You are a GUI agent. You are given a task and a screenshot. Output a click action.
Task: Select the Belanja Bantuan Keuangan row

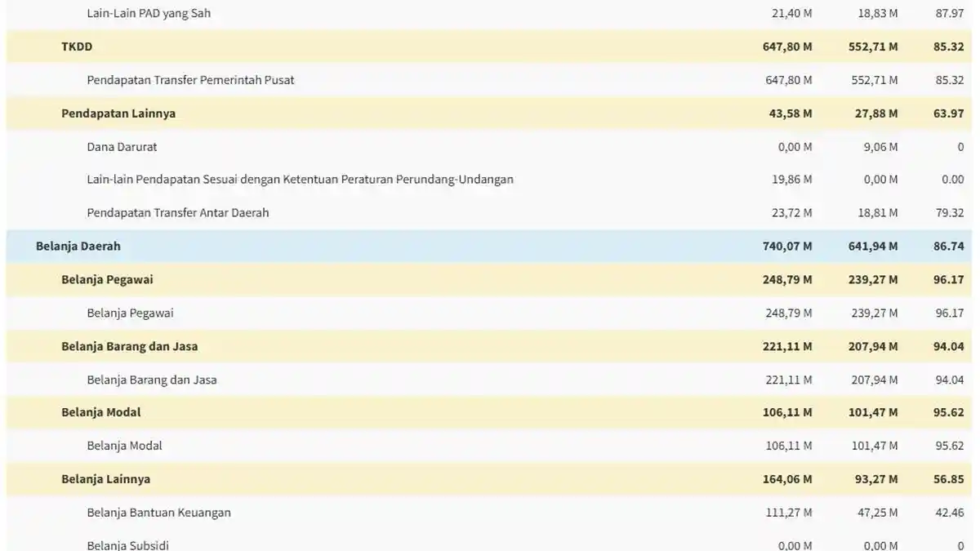coord(489,513)
